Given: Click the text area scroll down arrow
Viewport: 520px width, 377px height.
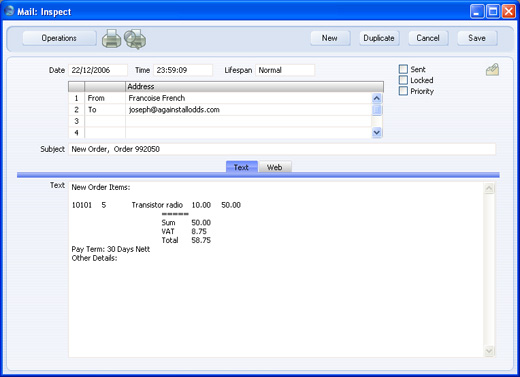Looking at the screenshot, I should click(x=489, y=351).
